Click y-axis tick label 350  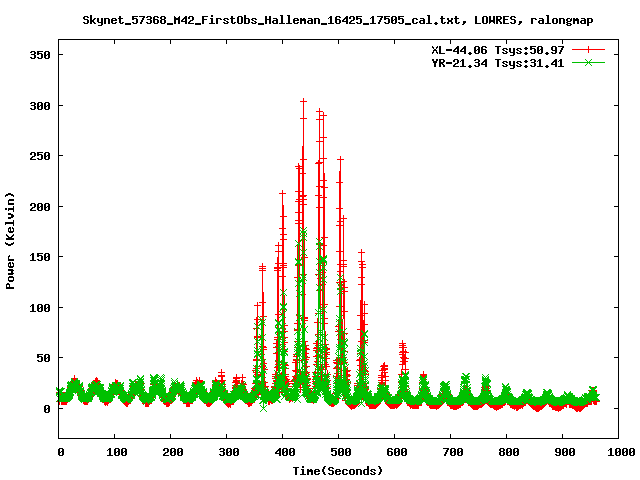coord(40,55)
